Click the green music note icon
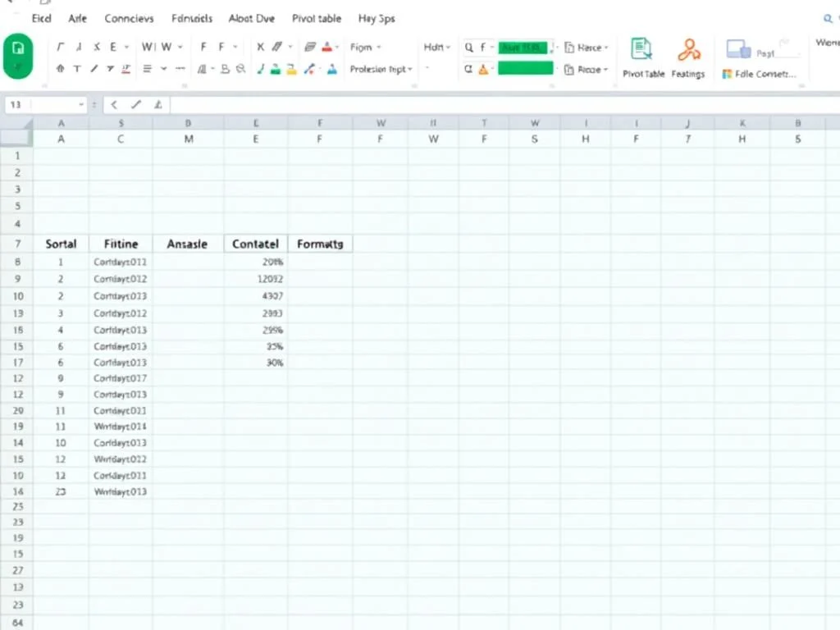840x630 pixels. pyautogui.click(x=260, y=69)
